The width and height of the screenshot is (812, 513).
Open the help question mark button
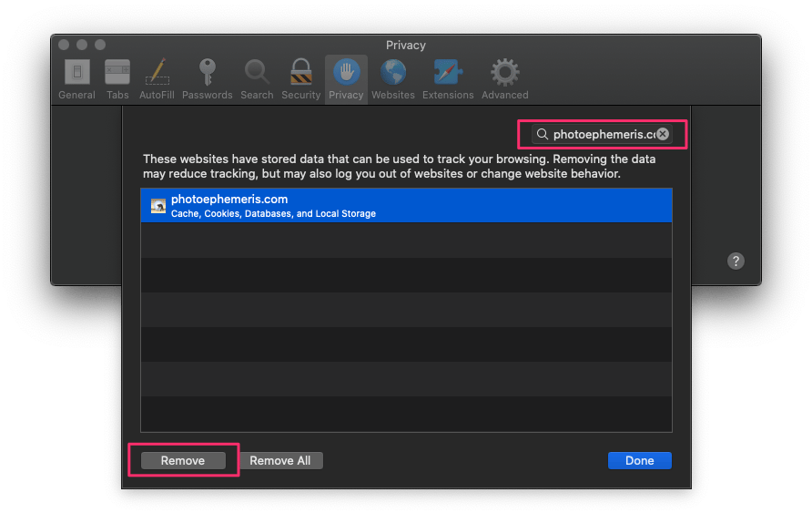736,261
